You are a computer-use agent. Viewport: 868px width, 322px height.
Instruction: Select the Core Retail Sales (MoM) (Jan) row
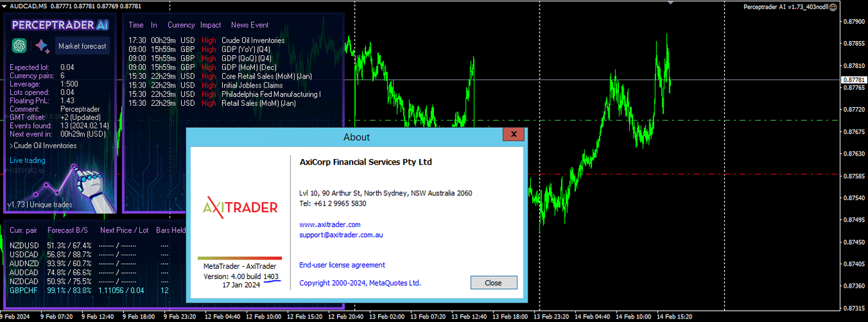[x=220, y=76]
